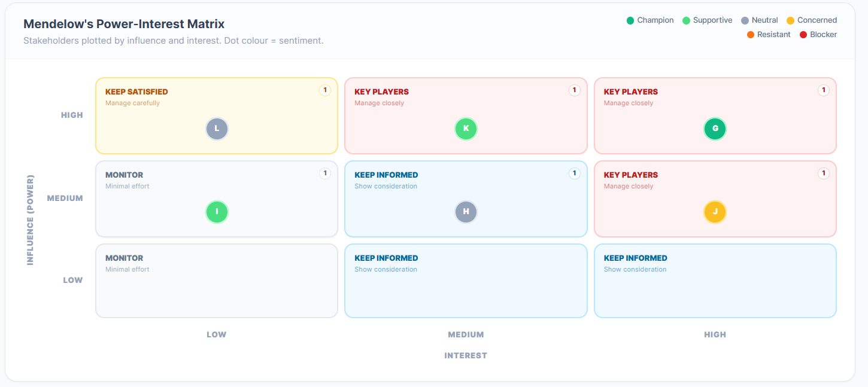Select stakeholder dot I in Monitor cell
The width and height of the screenshot is (868, 387).
(217, 212)
